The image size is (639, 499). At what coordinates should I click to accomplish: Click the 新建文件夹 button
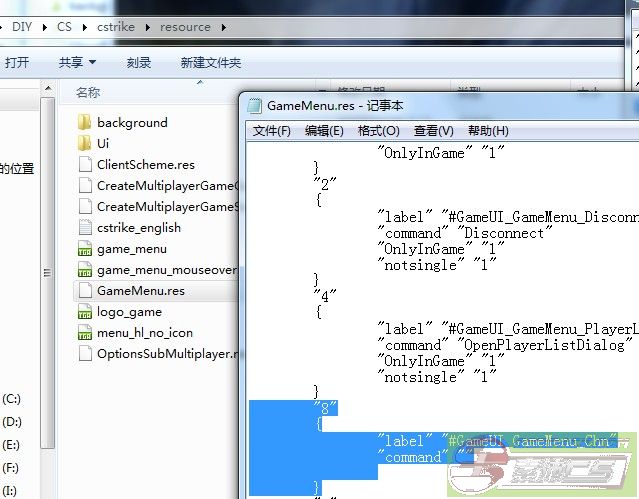click(x=210, y=62)
